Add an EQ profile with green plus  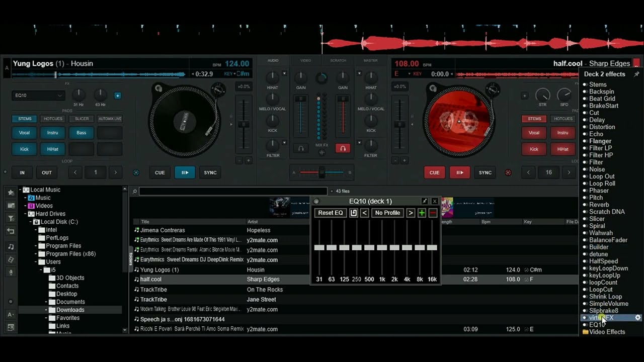[x=422, y=213]
